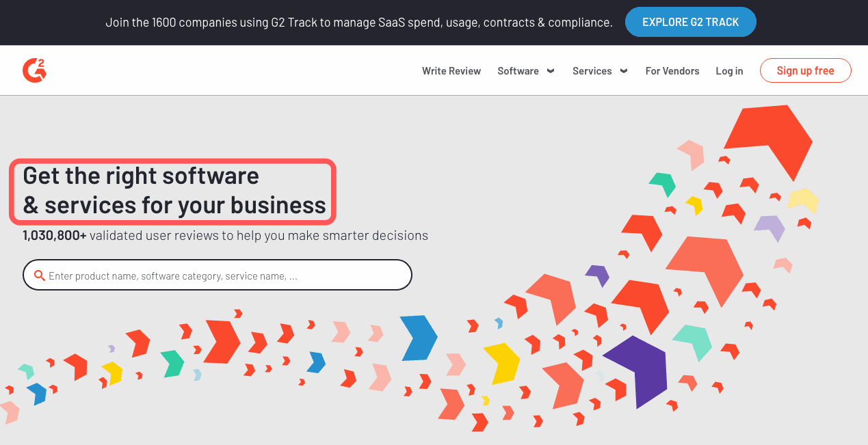Click the Sign up free button

(x=805, y=70)
